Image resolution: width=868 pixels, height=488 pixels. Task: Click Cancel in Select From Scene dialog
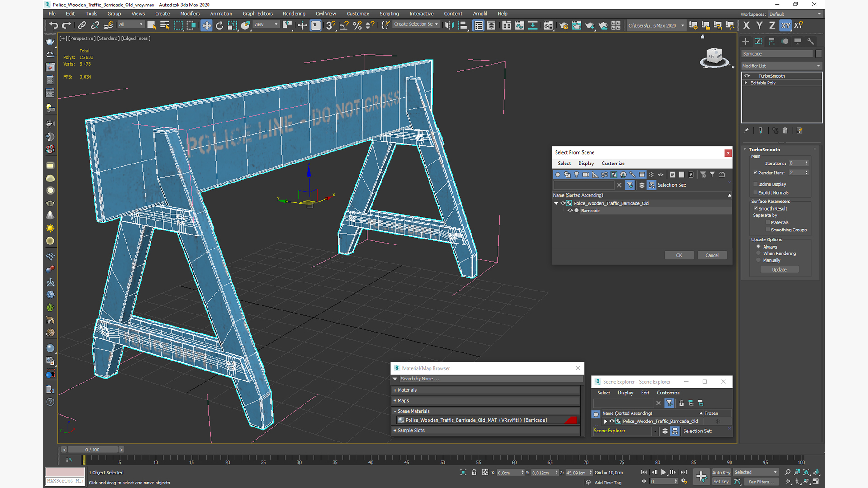point(712,255)
